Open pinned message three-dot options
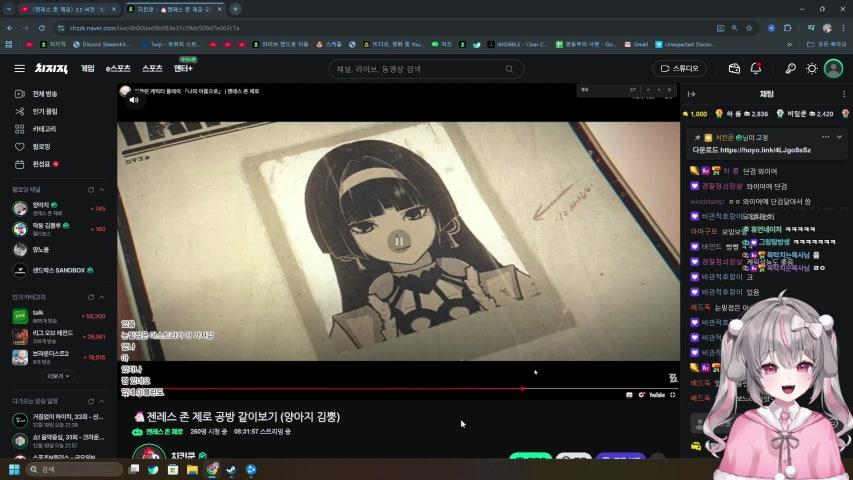The image size is (853, 480). tap(826, 137)
